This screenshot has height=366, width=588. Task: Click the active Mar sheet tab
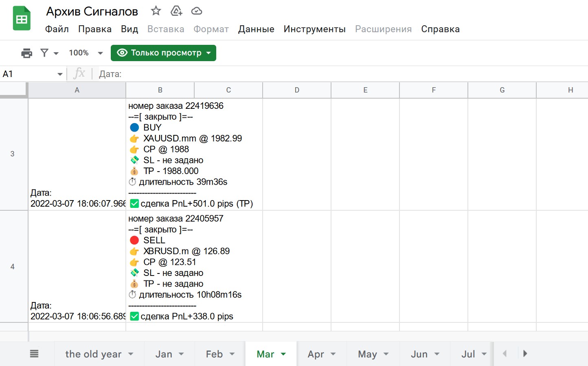[265, 354]
